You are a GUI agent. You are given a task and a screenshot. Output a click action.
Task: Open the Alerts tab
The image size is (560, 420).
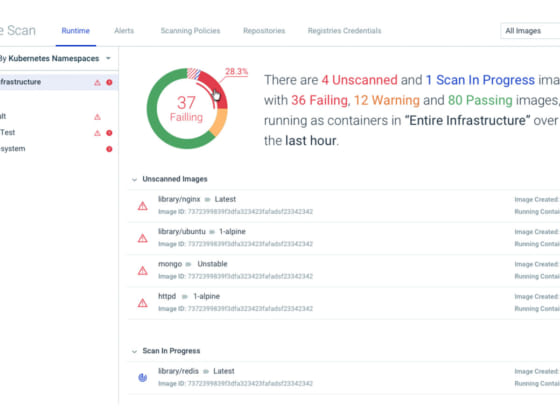click(x=124, y=31)
